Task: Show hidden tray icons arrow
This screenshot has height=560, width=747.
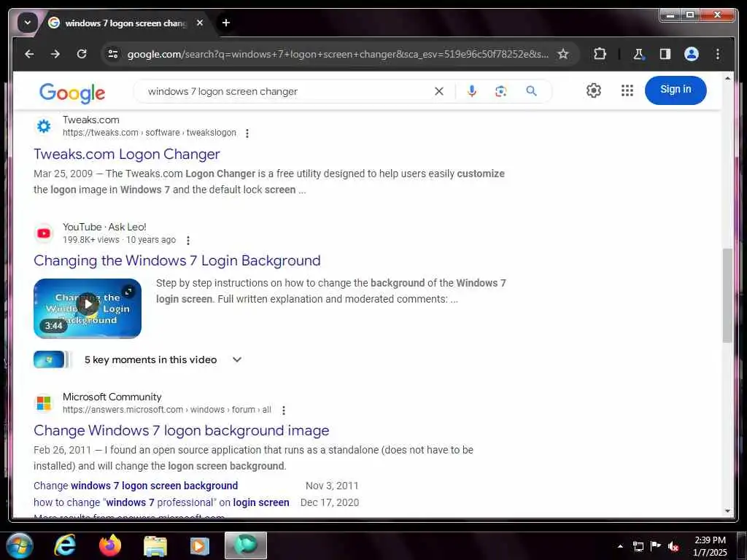Action: pyautogui.click(x=620, y=546)
